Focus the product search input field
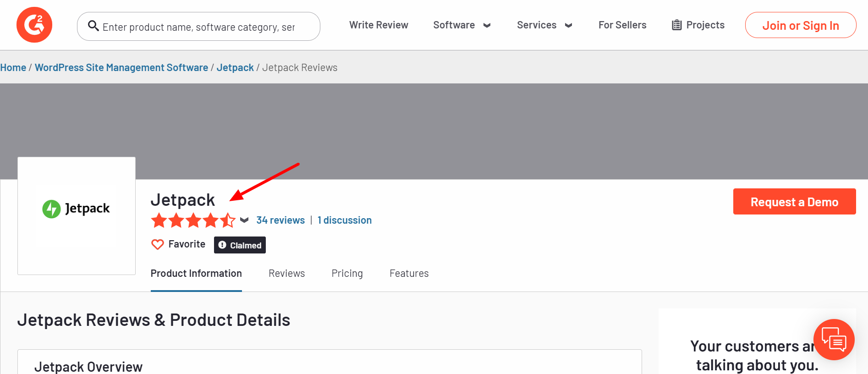Image resolution: width=868 pixels, height=374 pixels. (202, 27)
